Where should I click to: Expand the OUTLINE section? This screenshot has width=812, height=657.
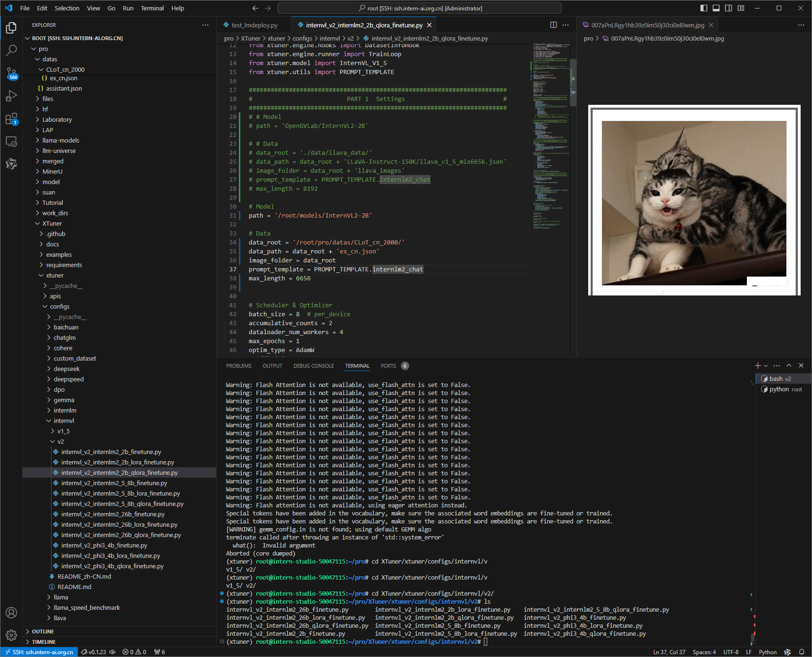119,632
